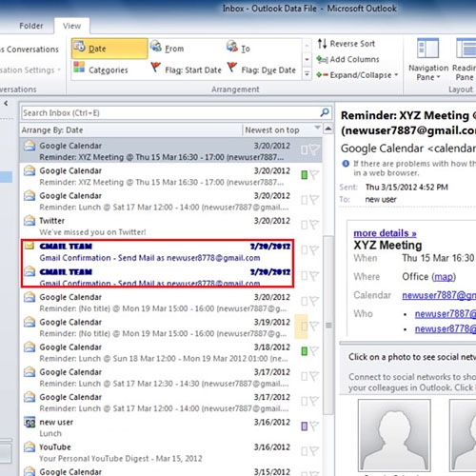
Task: Click the YouTube message envelope icon
Action: tap(30, 446)
